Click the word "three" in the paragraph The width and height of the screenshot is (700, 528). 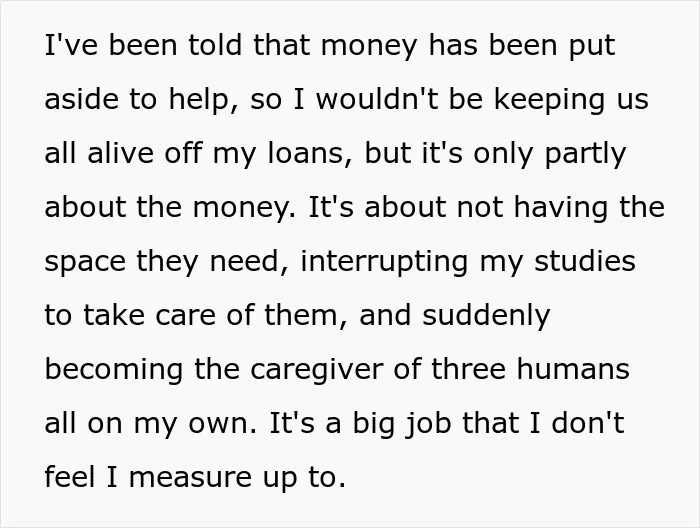[x=469, y=369]
